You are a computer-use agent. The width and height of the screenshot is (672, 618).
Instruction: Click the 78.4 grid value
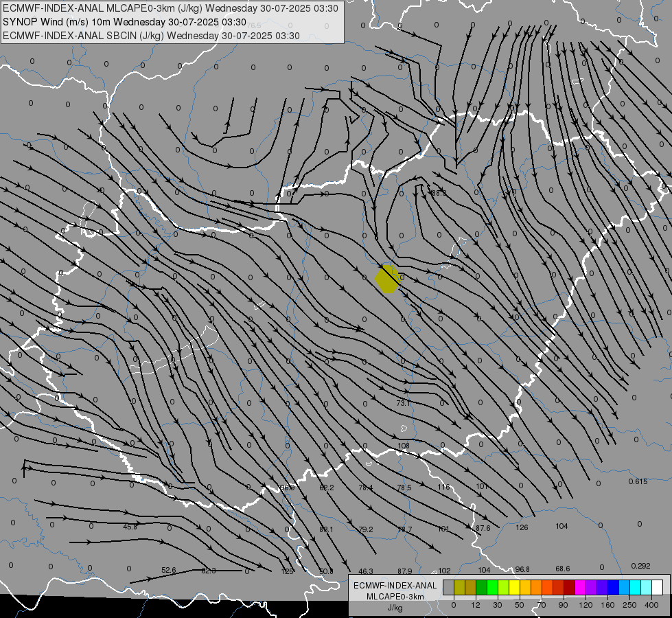(x=366, y=488)
